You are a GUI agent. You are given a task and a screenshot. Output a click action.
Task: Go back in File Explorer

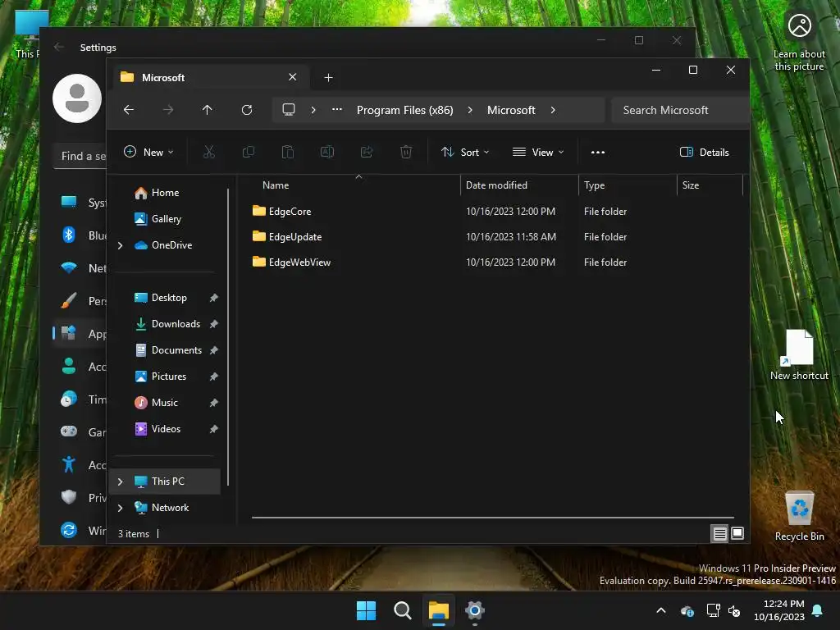point(129,110)
